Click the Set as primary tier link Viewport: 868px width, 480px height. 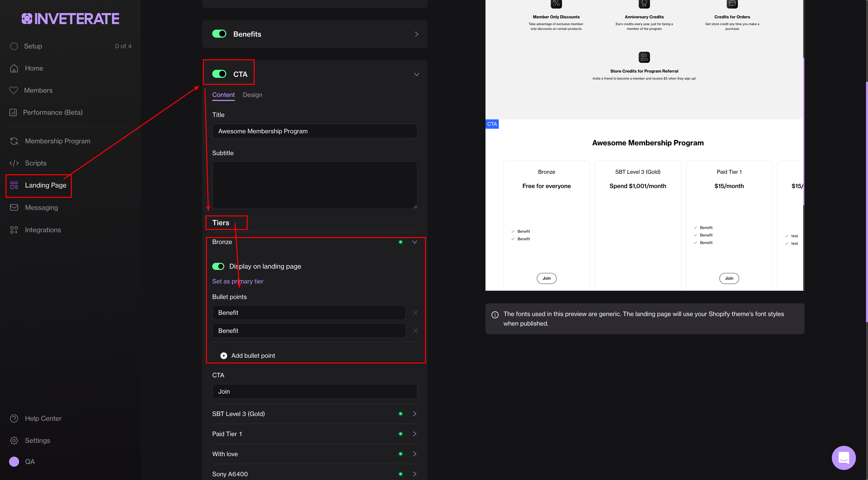point(238,281)
